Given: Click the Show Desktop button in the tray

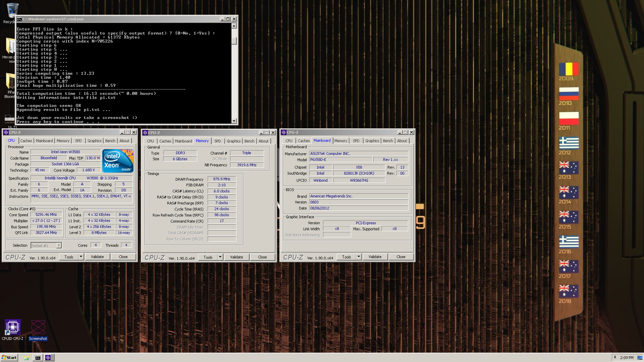Looking at the screenshot, I should coord(640,358).
